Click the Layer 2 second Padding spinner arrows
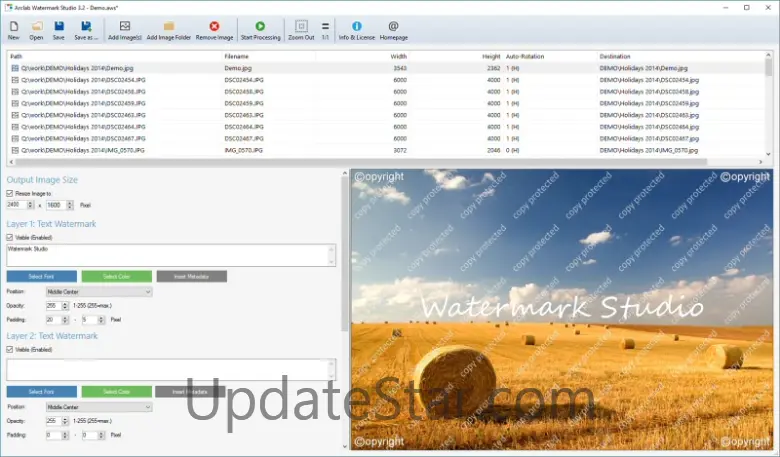 coord(101,435)
